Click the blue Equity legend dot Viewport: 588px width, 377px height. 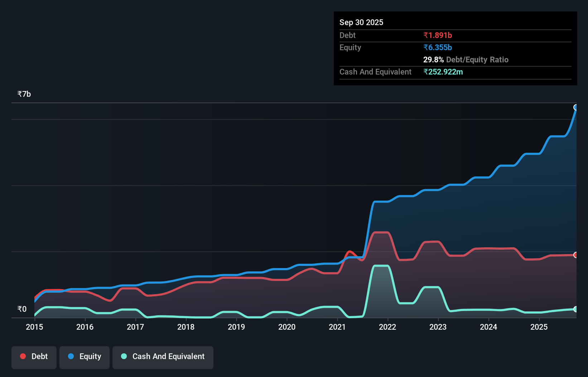70,356
